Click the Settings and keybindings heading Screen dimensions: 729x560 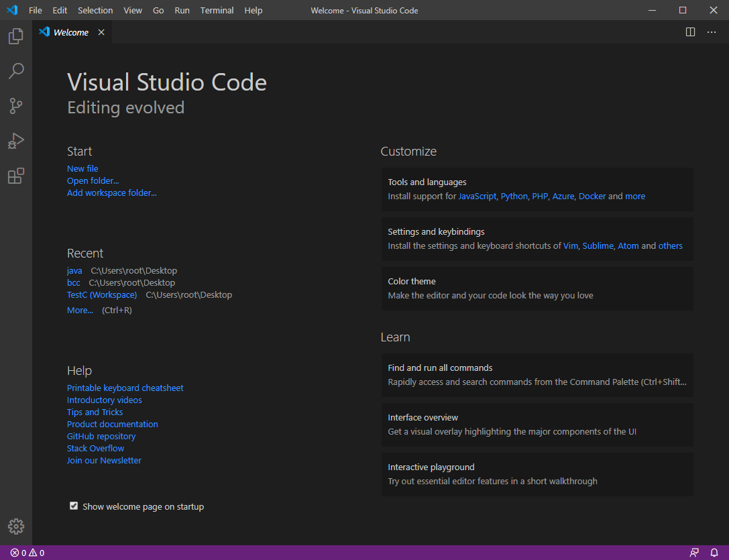(x=436, y=231)
